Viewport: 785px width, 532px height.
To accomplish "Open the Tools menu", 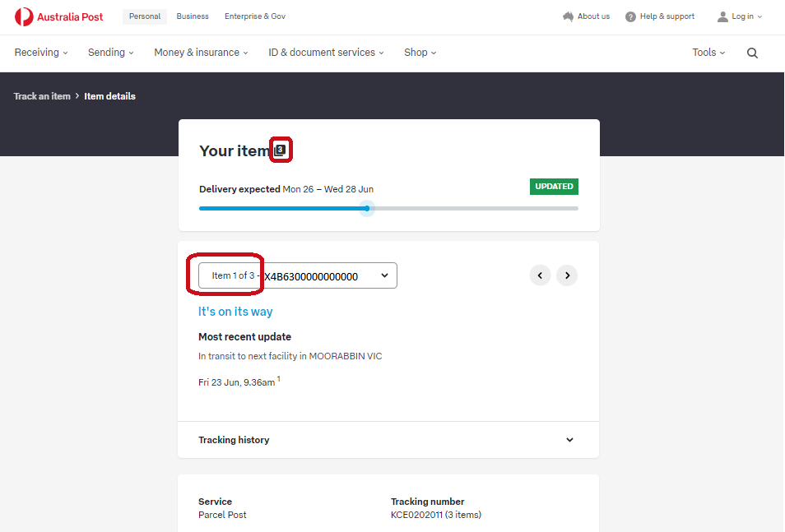I will pos(708,53).
